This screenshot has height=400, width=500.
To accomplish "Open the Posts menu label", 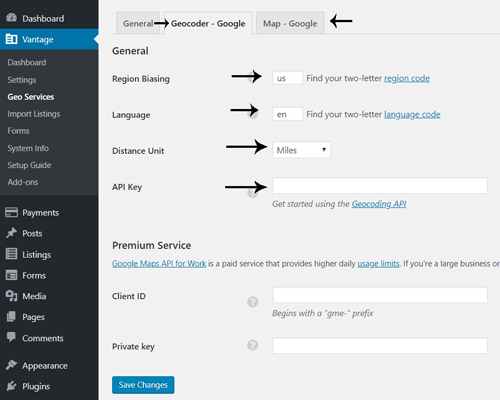I will [32, 233].
